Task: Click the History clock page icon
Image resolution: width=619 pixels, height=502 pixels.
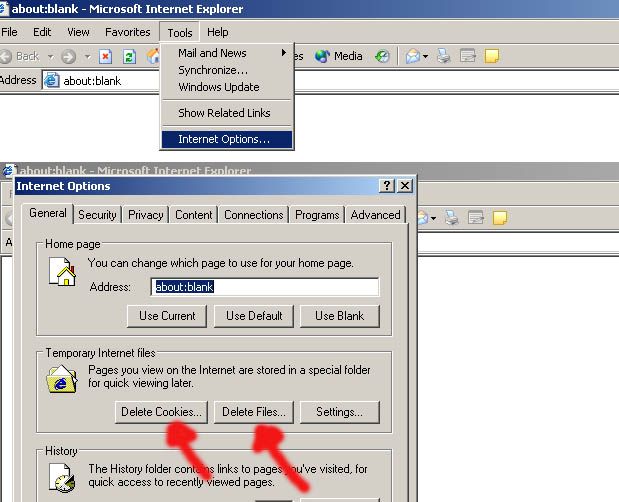Action: coord(62,478)
